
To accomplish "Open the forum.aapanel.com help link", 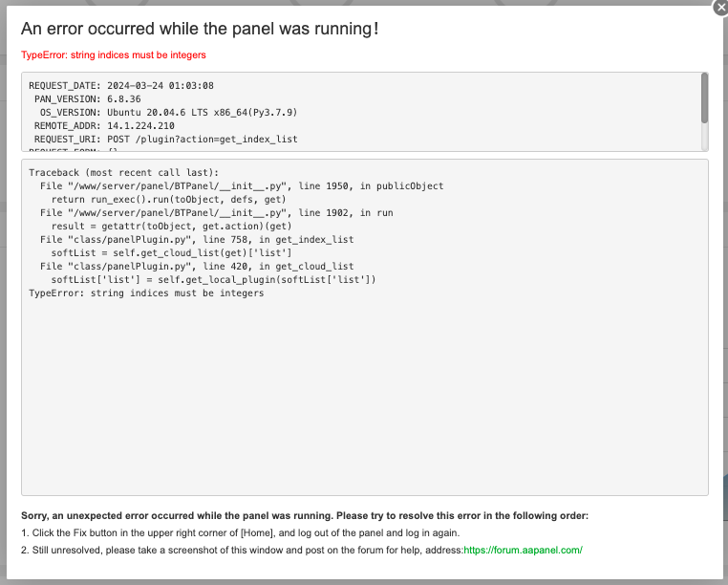I will tap(523, 550).
